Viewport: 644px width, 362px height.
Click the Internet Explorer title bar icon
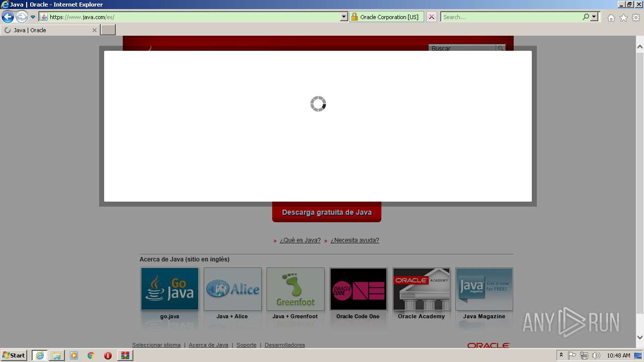pyautogui.click(x=5, y=5)
